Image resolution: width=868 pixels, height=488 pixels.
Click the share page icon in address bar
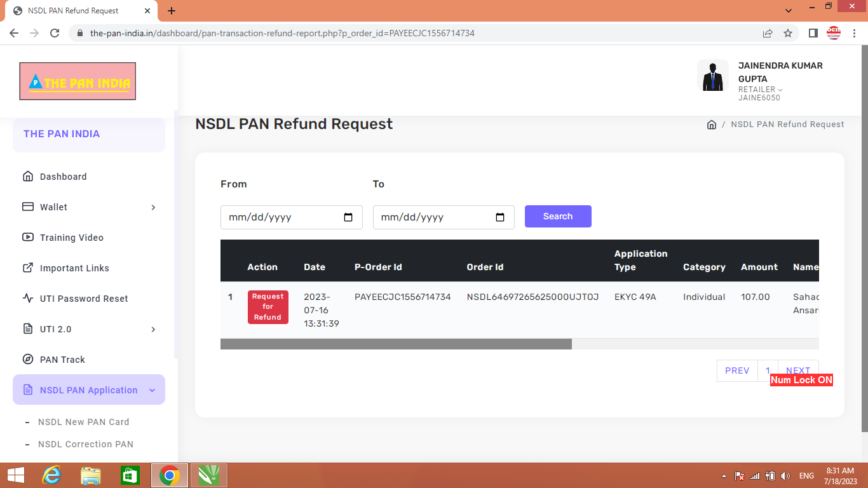(x=768, y=33)
